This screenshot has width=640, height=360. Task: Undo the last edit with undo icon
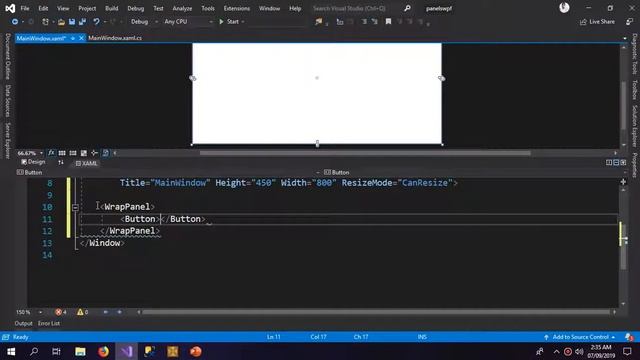coord(96,22)
